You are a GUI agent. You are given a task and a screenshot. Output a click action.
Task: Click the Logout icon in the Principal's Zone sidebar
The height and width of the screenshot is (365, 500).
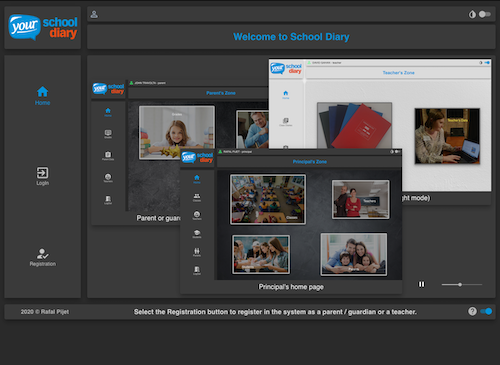[x=197, y=270]
